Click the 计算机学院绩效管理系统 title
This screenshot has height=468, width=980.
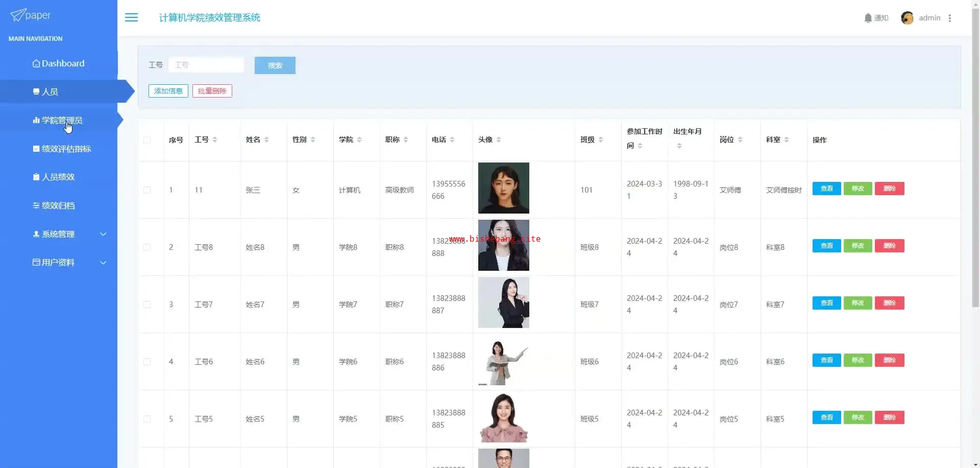click(x=210, y=18)
